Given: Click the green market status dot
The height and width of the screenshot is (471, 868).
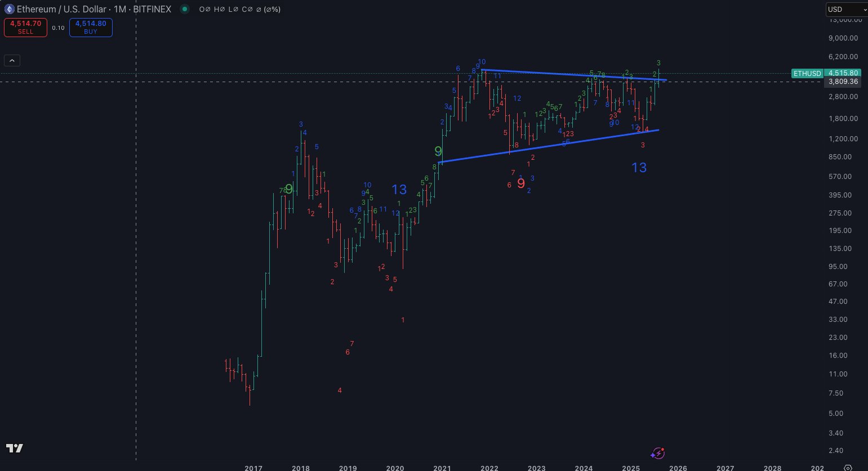Looking at the screenshot, I should [x=184, y=9].
